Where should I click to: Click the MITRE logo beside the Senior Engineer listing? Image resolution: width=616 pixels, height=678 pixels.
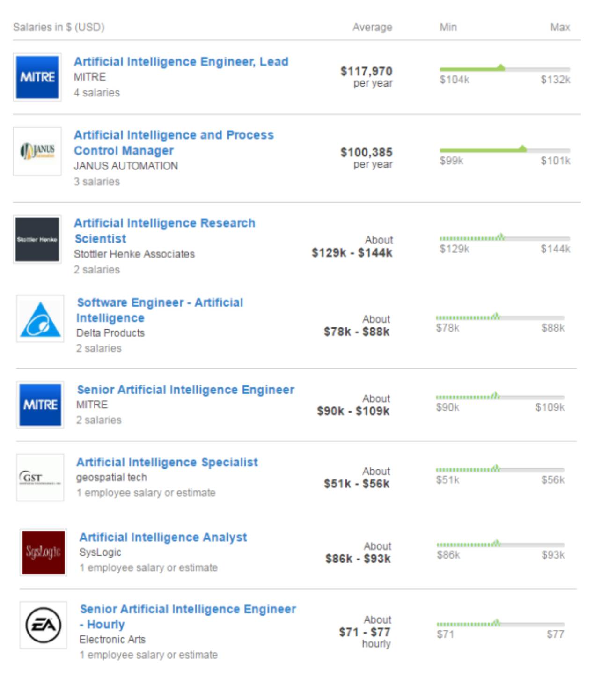coord(40,405)
